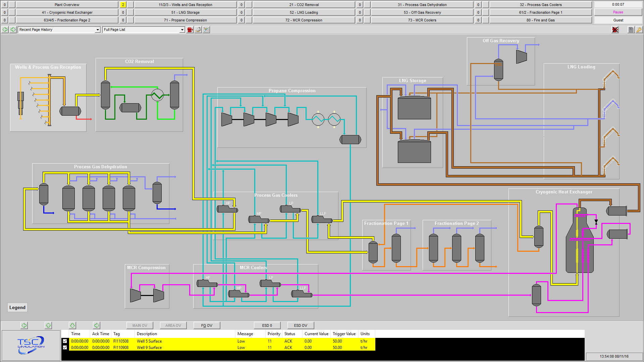This screenshot has width=644, height=362.
Task: Open 41 - Cryogenic Heat Exchanger page
Action: [67, 12]
